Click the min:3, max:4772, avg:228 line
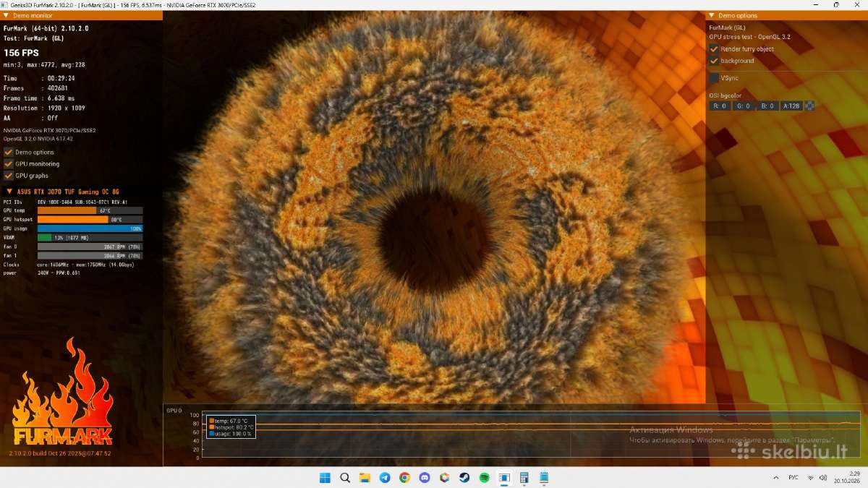 tap(44, 64)
